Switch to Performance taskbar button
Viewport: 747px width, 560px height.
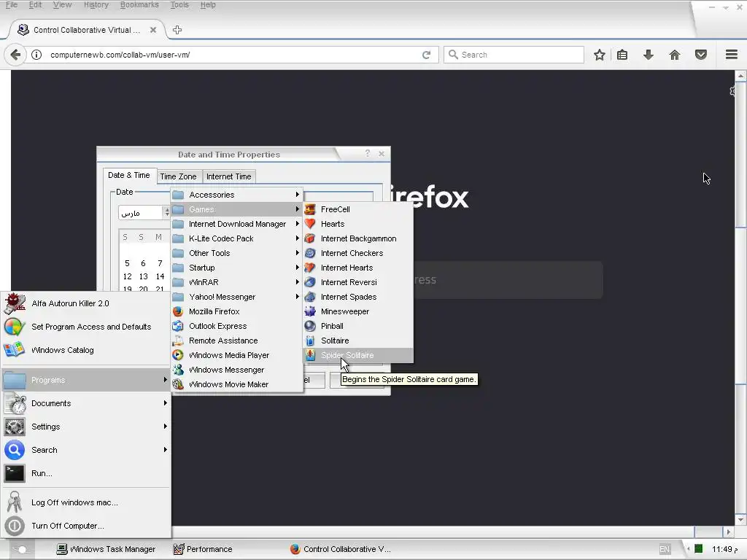point(203,549)
